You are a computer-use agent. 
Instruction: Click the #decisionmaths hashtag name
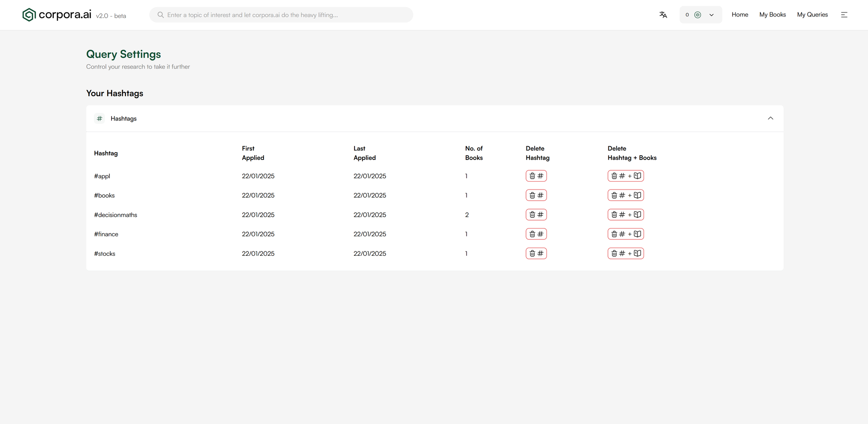pyautogui.click(x=115, y=215)
